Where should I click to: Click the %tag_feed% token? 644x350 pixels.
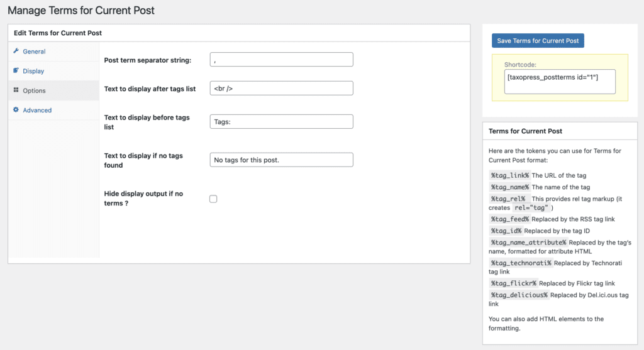click(509, 219)
